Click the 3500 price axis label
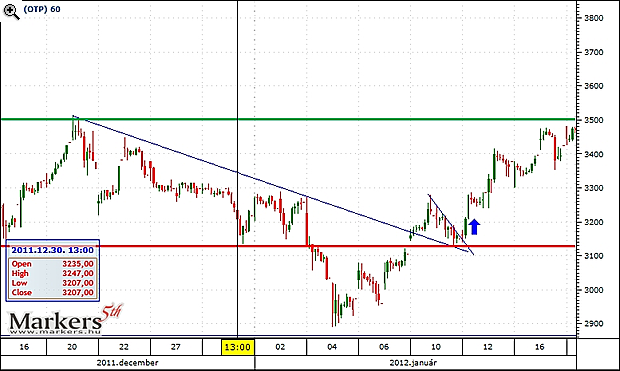 pos(594,120)
